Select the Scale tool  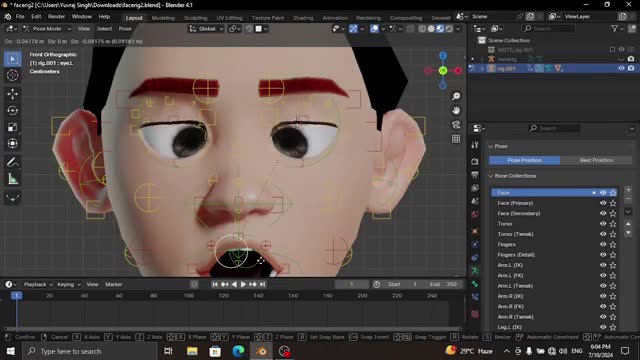[13, 127]
